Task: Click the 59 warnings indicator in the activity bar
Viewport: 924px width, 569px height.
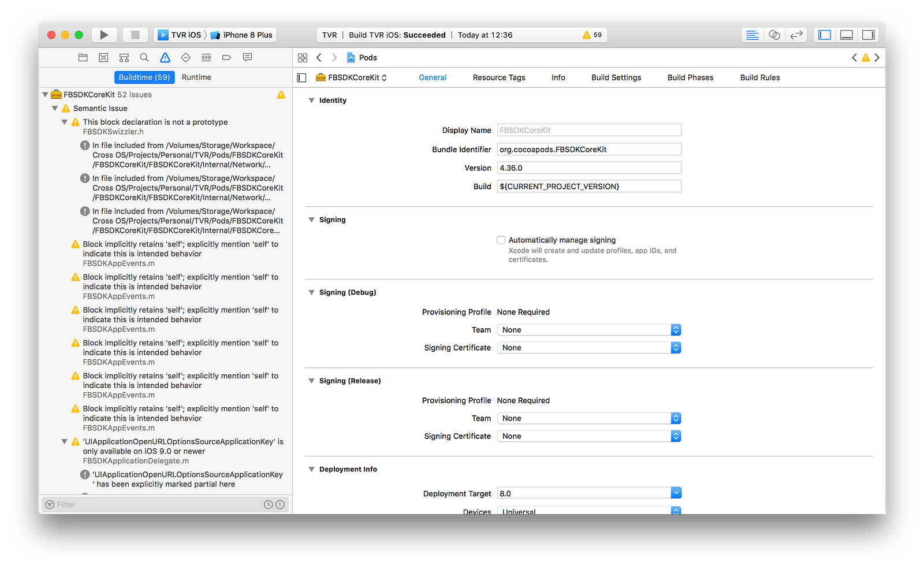Action: pos(592,35)
